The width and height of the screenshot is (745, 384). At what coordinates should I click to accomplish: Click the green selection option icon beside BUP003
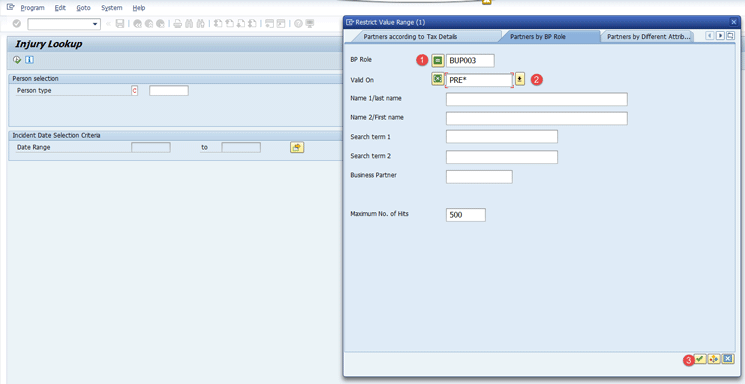click(438, 60)
